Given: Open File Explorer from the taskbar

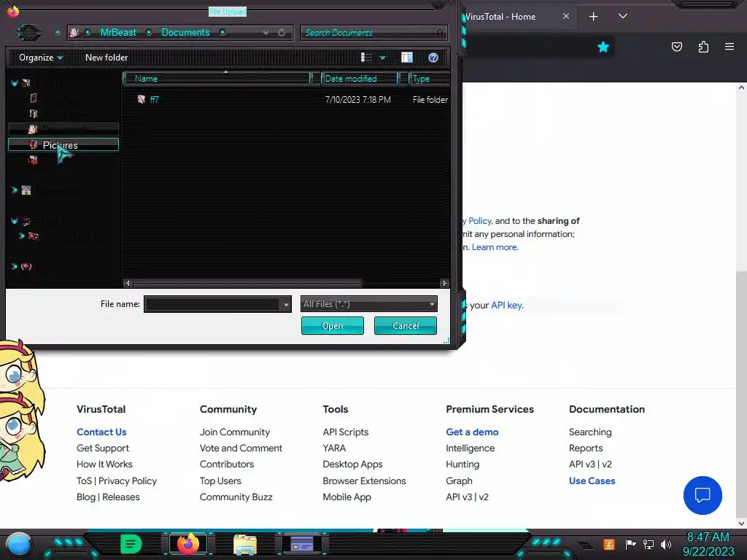Looking at the screenshot, I should tap(245, 545).
